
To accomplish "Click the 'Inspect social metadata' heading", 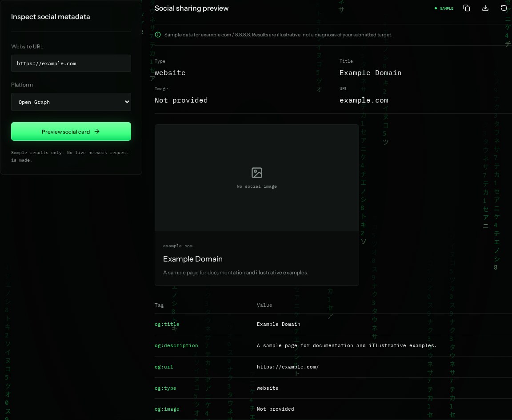I will pos(50,16).
